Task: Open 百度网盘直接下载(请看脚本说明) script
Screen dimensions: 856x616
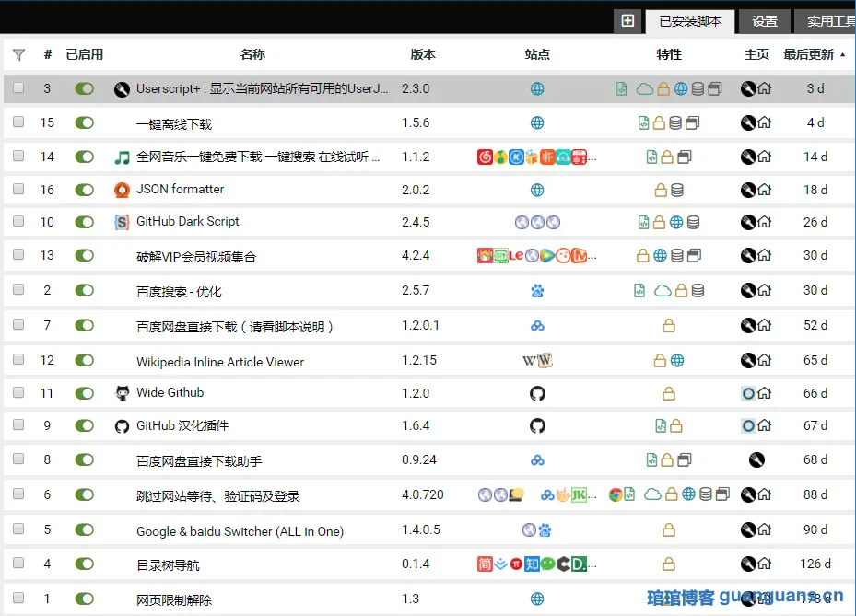Action: pos(235,327)
